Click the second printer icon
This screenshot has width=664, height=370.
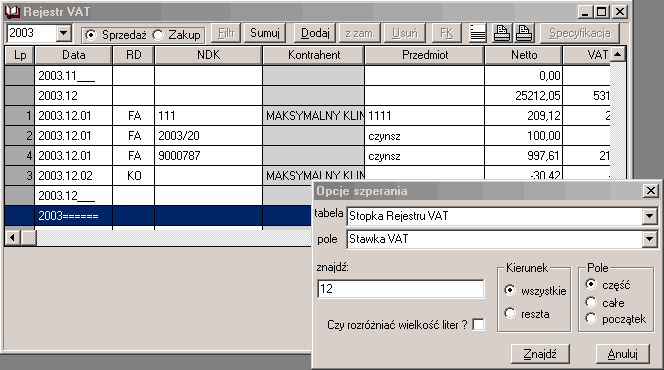click(524, 33)
